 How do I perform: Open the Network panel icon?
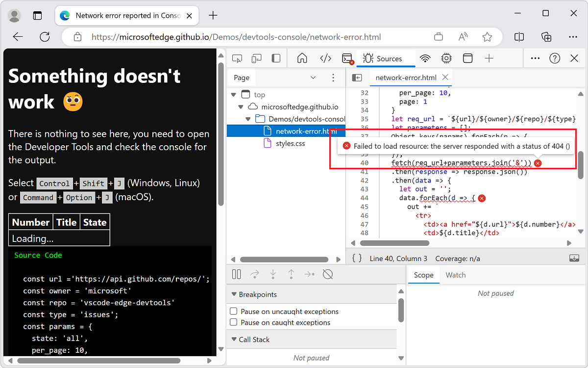coord(425,58)
